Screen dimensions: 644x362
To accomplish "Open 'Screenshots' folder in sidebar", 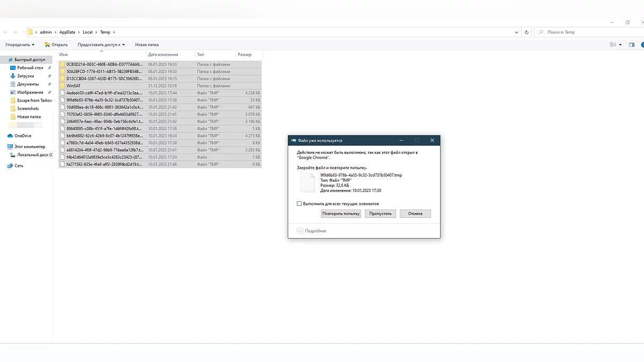I will 25,108.
